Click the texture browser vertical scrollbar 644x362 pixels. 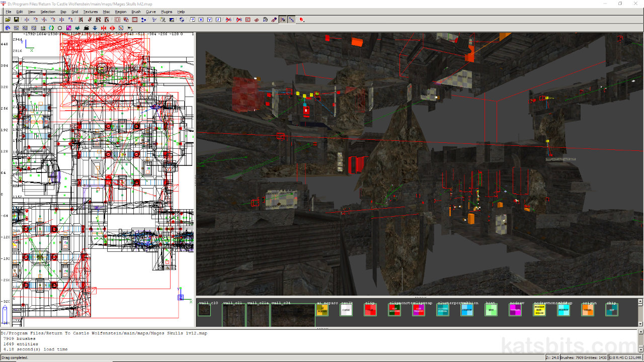tap(640, 312)
